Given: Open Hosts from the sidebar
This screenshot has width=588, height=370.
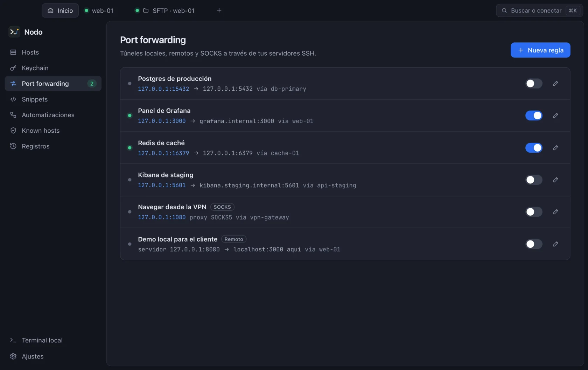Looking at the screenshot, I should [x=53, y=52].
